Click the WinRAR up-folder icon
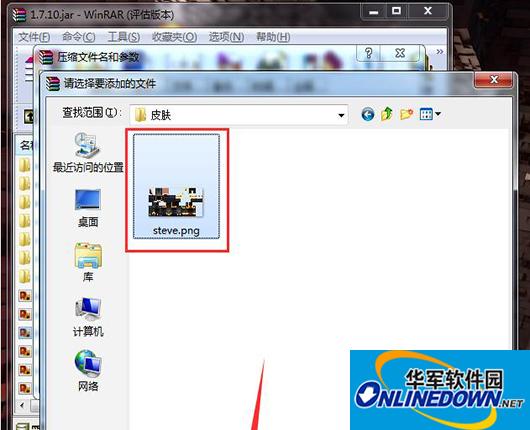The width and height of the screenshot is (530, 430). click(28, 117)
